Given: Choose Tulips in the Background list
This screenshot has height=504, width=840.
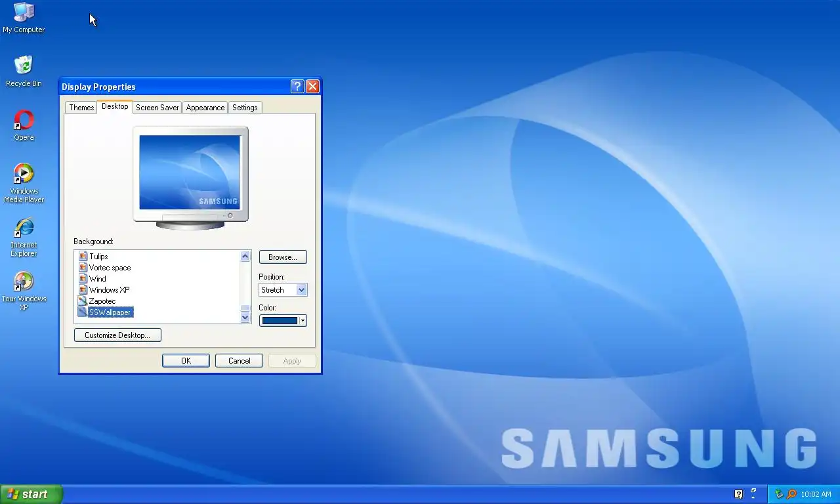Looking at the screenshot, I should tap(98, 257).
